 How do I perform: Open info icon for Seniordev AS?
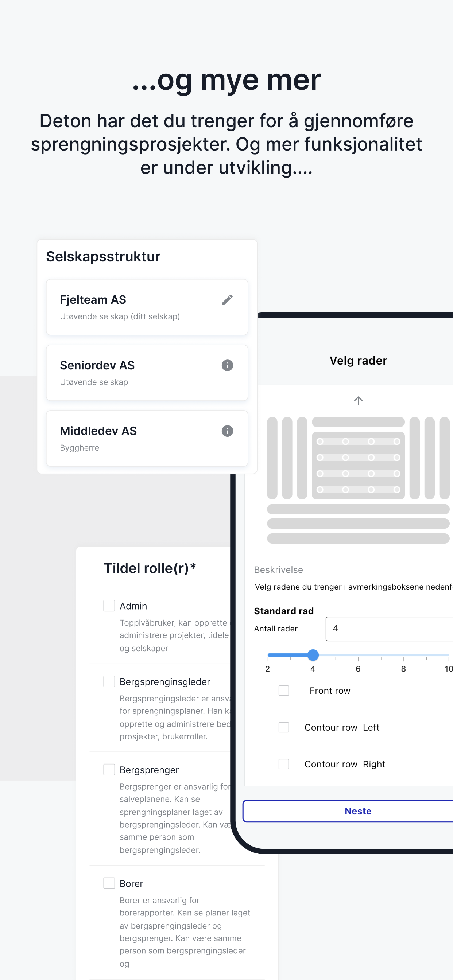click(227, 365)
